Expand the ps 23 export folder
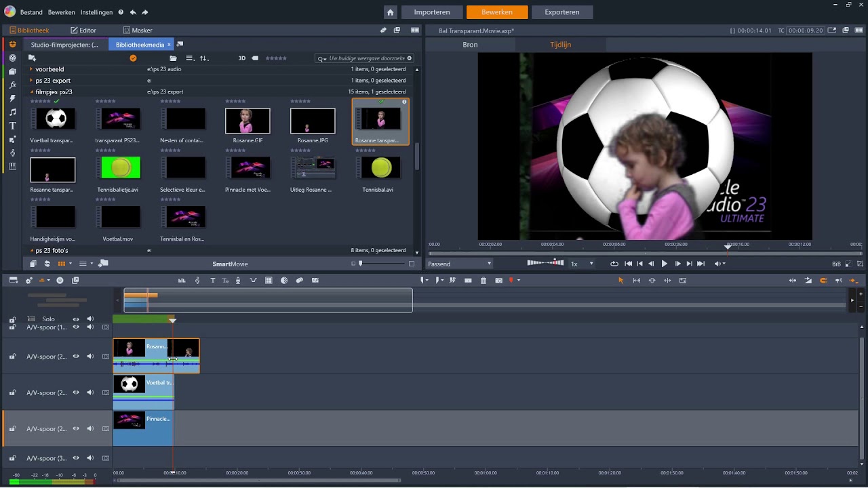Viewport: 868px width, 488px height. click(x=31, y=81)
